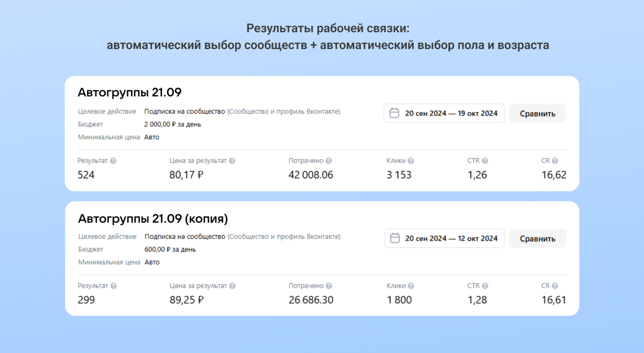Image resolution: width=644 pixels, height=353 pixels.
Task: Click help icon beside CTR in копия card
Action: (x=485, y=286)
